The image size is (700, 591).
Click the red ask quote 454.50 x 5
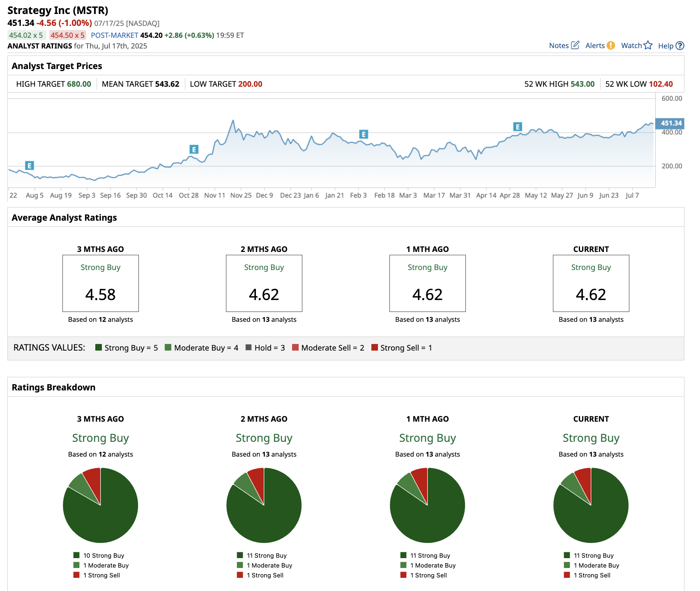(68, 35)
